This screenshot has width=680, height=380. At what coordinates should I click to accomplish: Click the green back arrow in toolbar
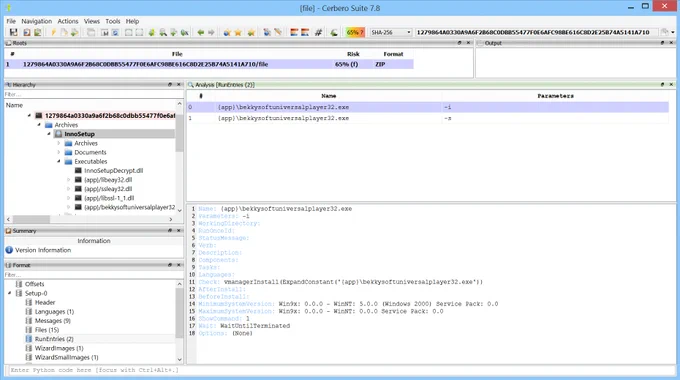200,33
